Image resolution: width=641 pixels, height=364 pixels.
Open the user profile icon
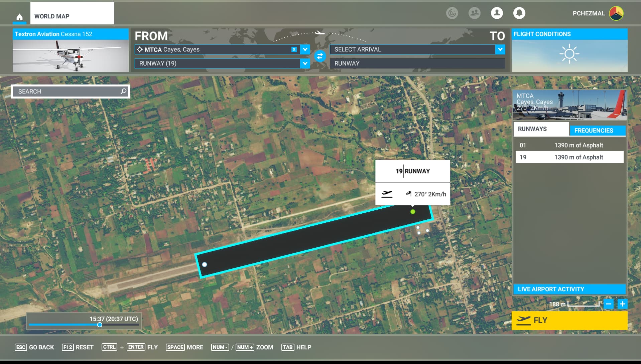[x=497, y=13]
